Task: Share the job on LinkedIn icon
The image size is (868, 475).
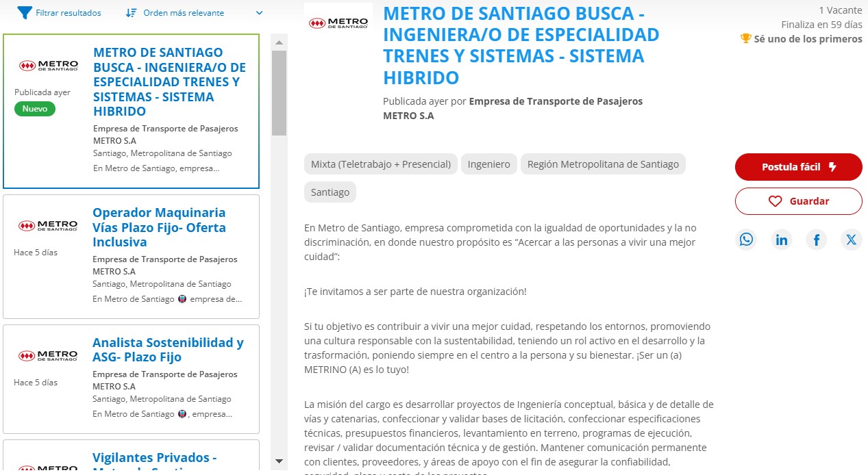Action: click(x=781, y=240)
